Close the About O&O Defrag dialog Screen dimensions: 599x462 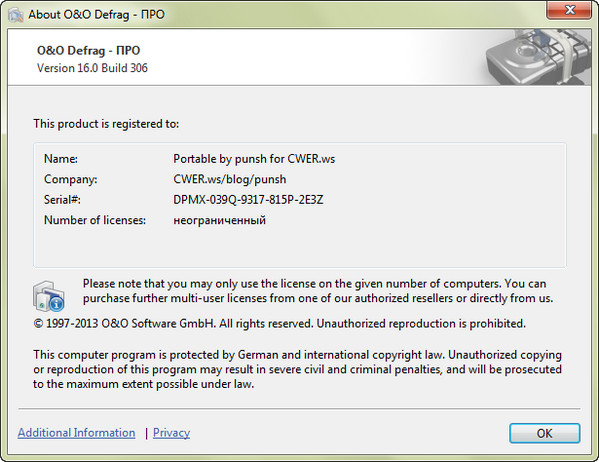coord(569,10)
